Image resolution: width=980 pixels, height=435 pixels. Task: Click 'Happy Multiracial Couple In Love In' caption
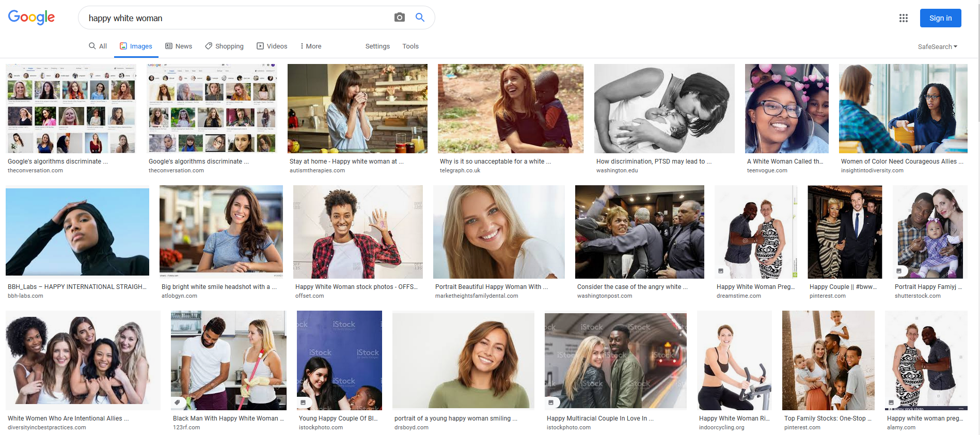pos(600,418)
